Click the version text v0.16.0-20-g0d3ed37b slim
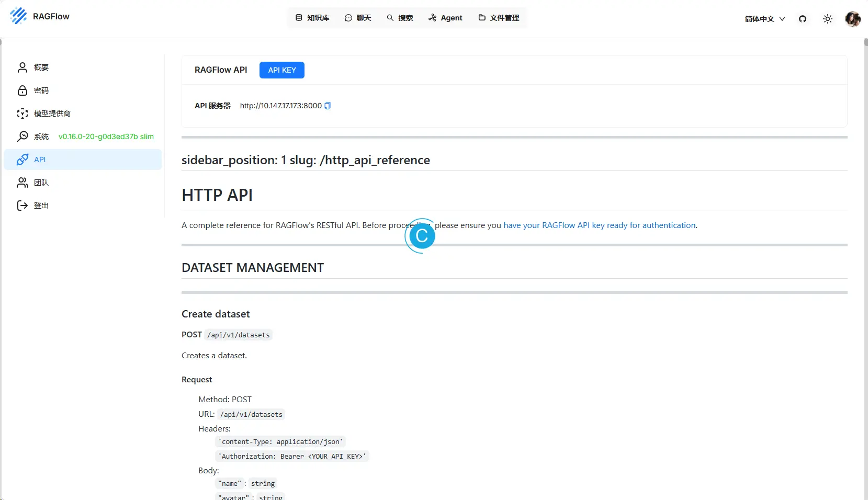The image size is (868, 500). click(106, 137)
